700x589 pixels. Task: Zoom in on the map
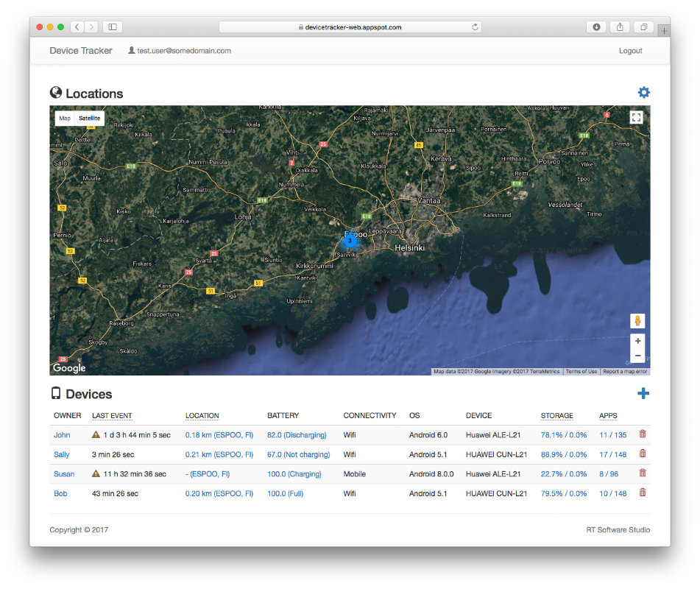click(x=637, y=341)
